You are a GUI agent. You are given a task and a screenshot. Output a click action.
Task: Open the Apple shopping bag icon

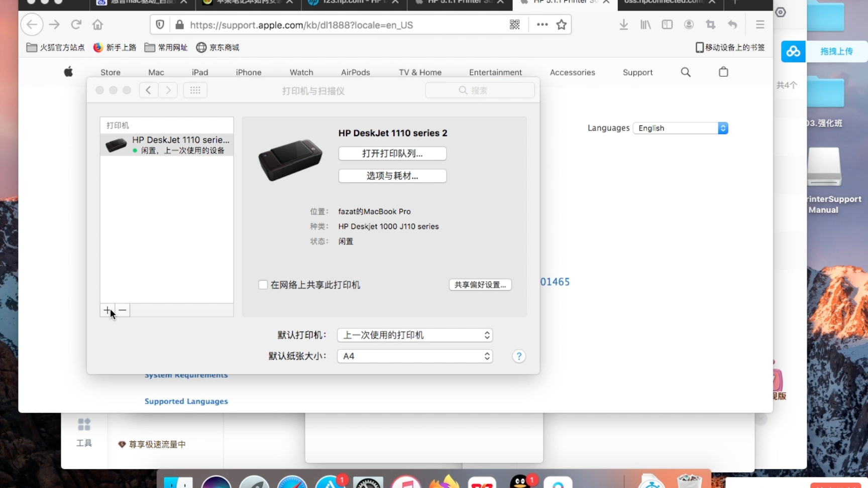point(723,72)
